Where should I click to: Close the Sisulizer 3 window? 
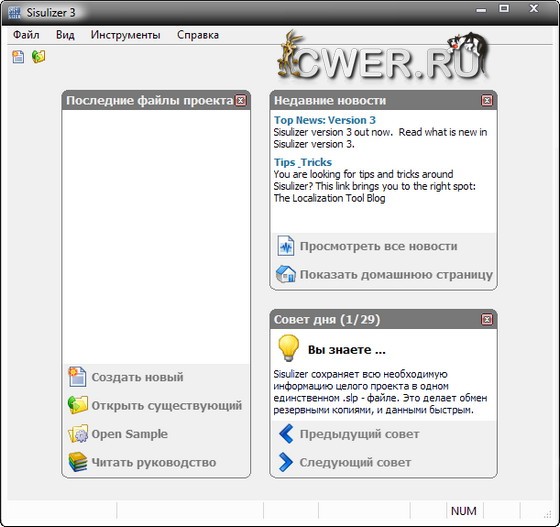[534, 9]
